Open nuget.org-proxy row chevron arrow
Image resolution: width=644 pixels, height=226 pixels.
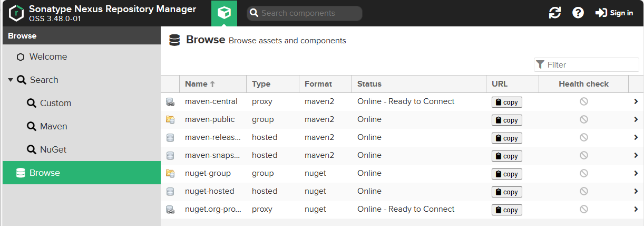(636, 209)
